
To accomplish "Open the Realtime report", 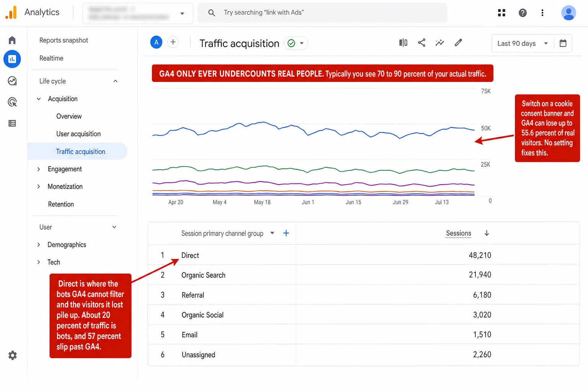I will (51, 58).
